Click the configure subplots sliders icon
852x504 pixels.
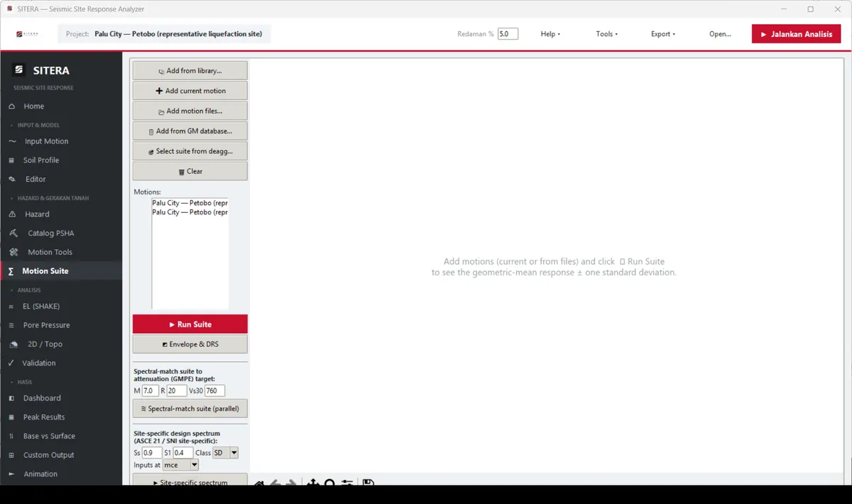(x=346, y=483)
